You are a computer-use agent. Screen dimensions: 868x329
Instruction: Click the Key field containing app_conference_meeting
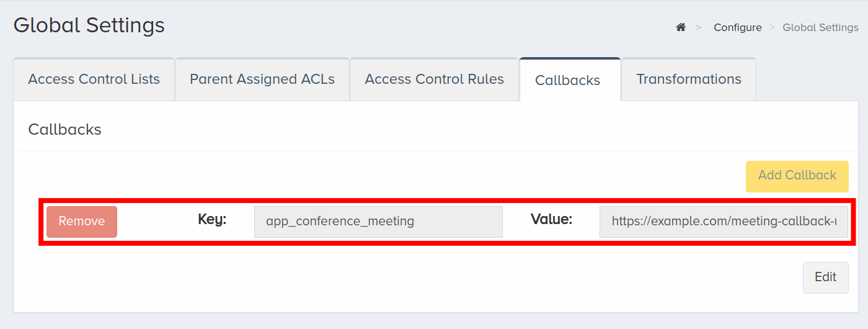point(378,222)
